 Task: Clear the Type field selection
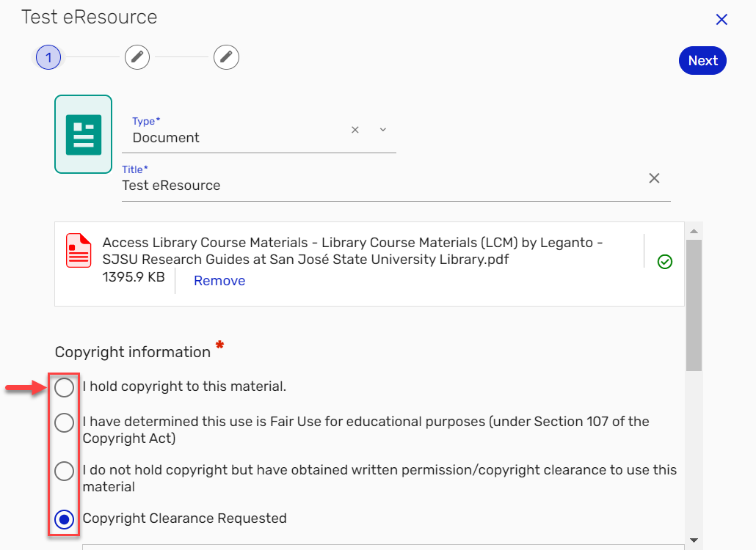[355, 130]
